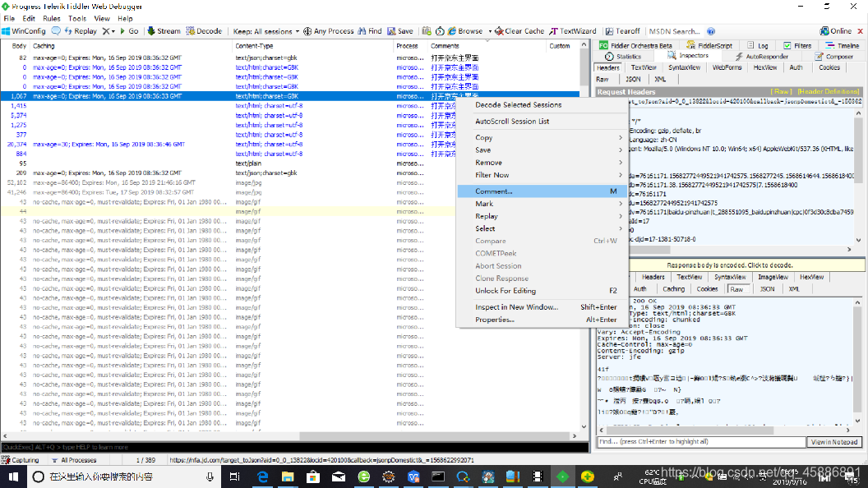Open Microsoft Edge from taskbar
The height and width of the screenshot is (488, 868).
click(262, 476)
